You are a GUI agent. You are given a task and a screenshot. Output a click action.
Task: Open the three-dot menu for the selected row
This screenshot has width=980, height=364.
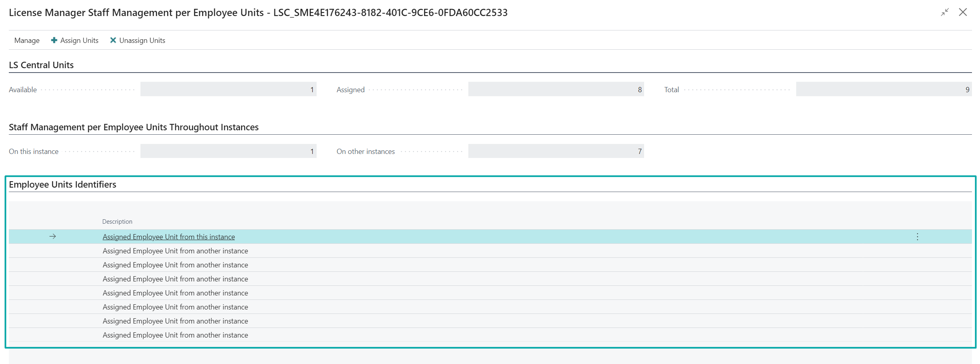[x=917, y=237]
